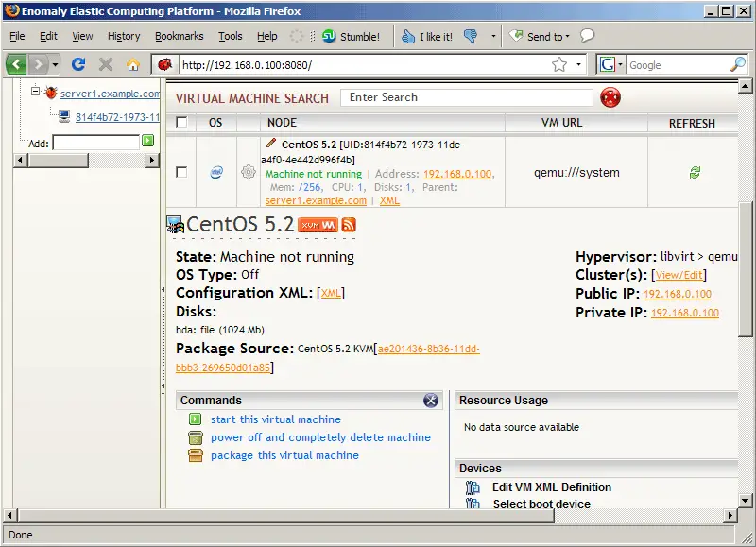Click the StumbleUpon Stumble! button
756x547 pixels.
click(x=351, y=36)
